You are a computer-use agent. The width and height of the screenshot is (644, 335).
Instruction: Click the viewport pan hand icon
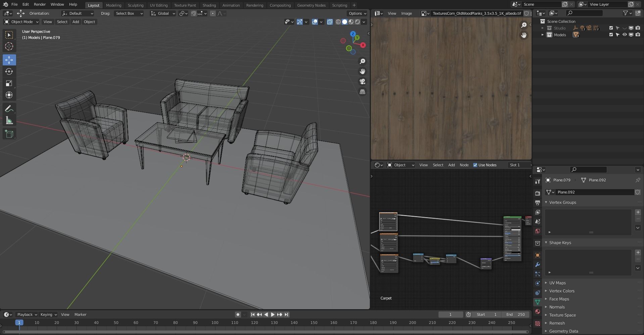(362, 71)
